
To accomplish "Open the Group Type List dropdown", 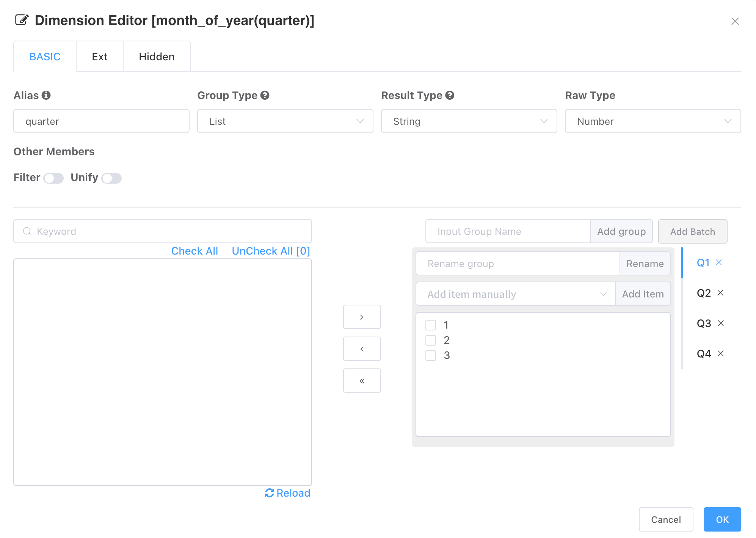I will click(285, 121).
